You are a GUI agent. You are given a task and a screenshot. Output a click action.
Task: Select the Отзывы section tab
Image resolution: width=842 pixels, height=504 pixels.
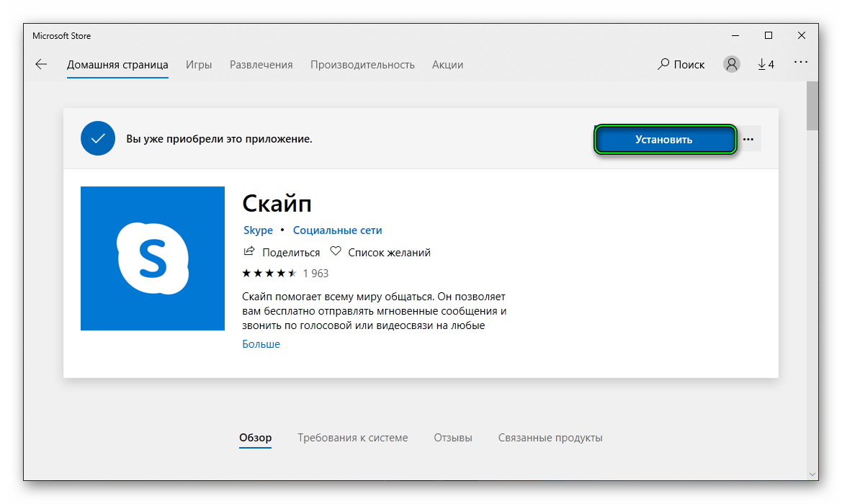453,438
